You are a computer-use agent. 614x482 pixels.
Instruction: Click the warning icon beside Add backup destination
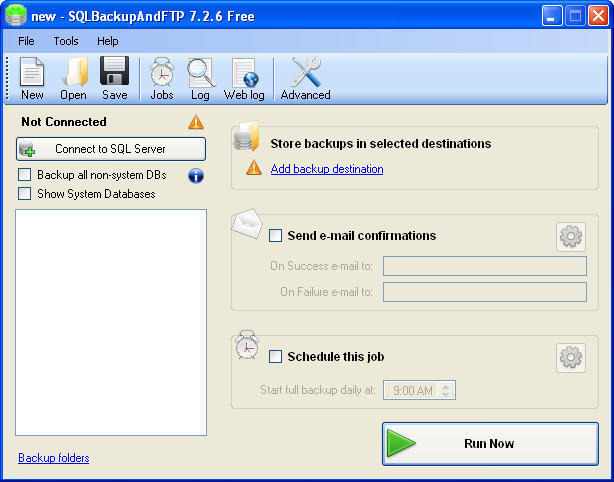(254, 168)
